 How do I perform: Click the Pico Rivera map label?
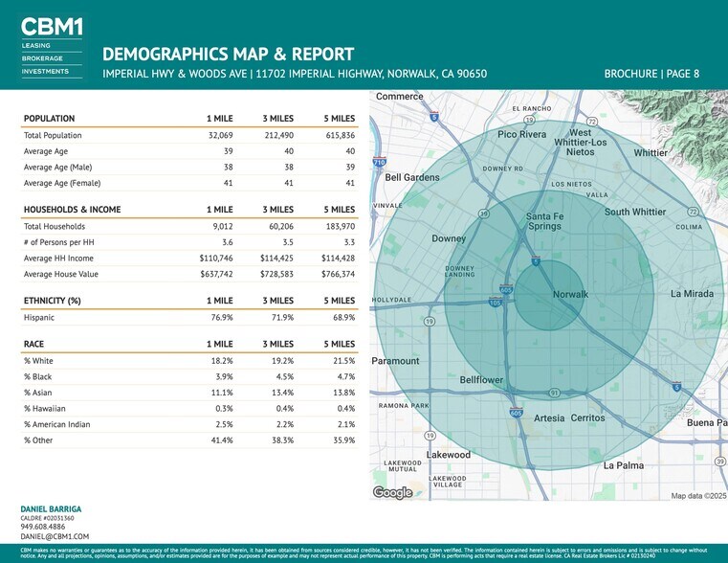tap(521, 135)
